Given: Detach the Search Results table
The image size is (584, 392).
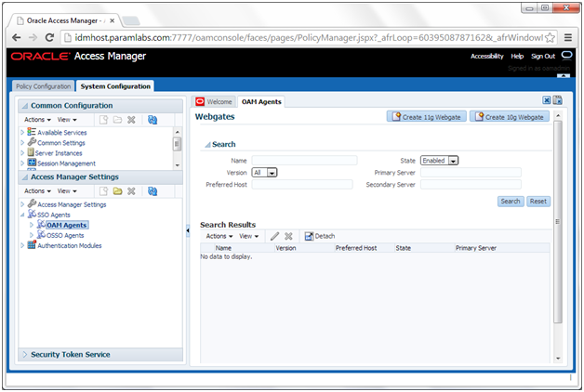Looking at the screenshot, I should tap(320, 236).
